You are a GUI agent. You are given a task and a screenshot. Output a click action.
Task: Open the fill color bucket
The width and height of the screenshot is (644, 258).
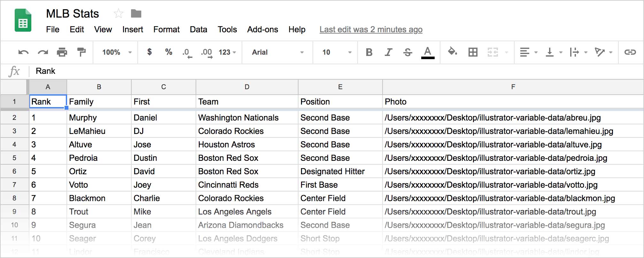coord(453,51)
